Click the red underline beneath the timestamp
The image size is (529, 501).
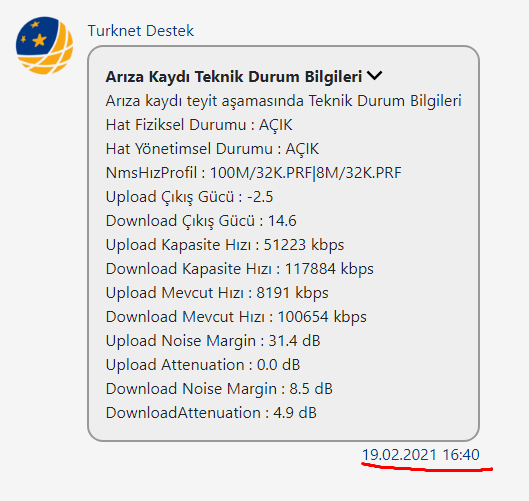pyautogui.click(x=427, y=467)
